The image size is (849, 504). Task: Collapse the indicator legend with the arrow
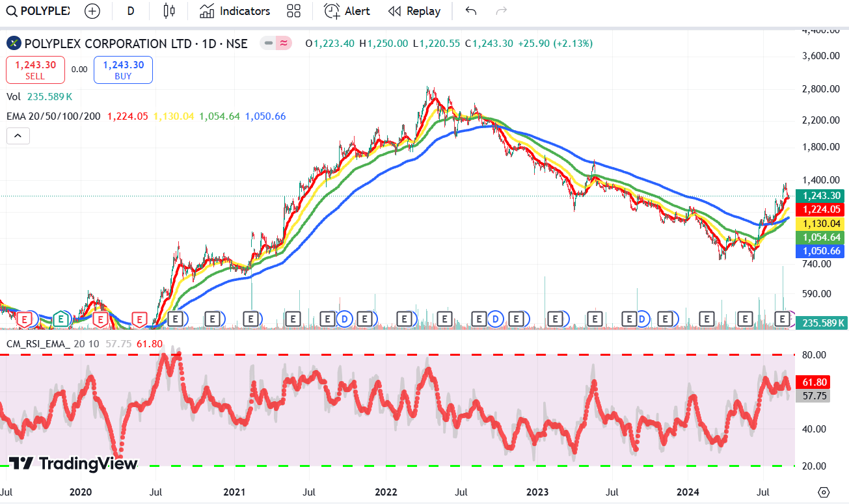(x=18, y=136)
